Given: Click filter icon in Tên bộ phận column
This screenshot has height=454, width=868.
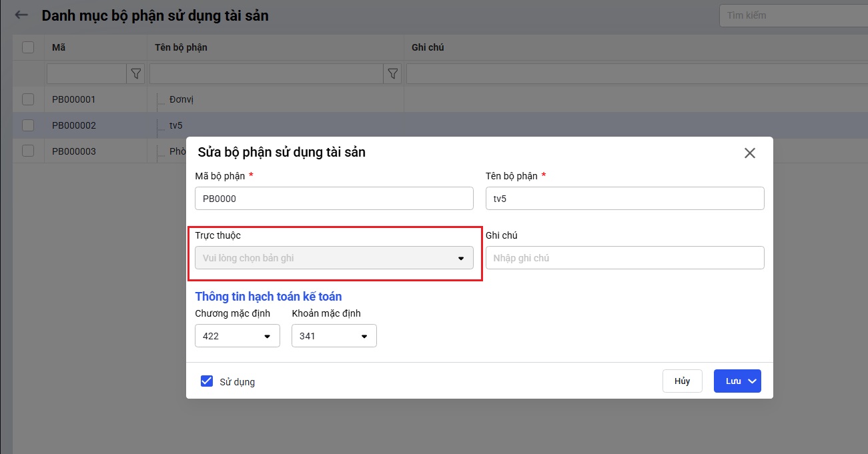Looking at the screenshot, I should tap(393, 73).
